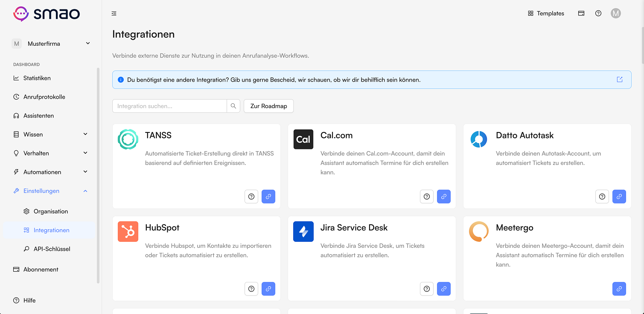Click the magnifier search button
The height and width of the screenshot is (314, 644).
point(233,106)
